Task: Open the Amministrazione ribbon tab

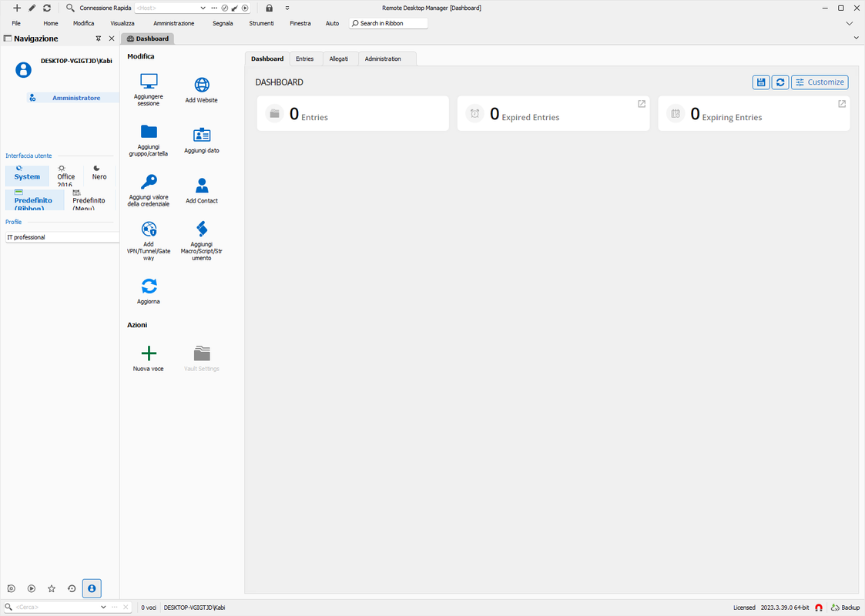Action: [x=174, y=23]
